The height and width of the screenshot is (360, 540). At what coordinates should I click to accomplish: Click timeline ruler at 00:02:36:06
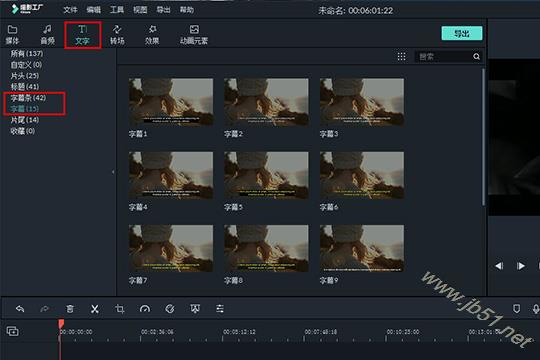[157, 332]
